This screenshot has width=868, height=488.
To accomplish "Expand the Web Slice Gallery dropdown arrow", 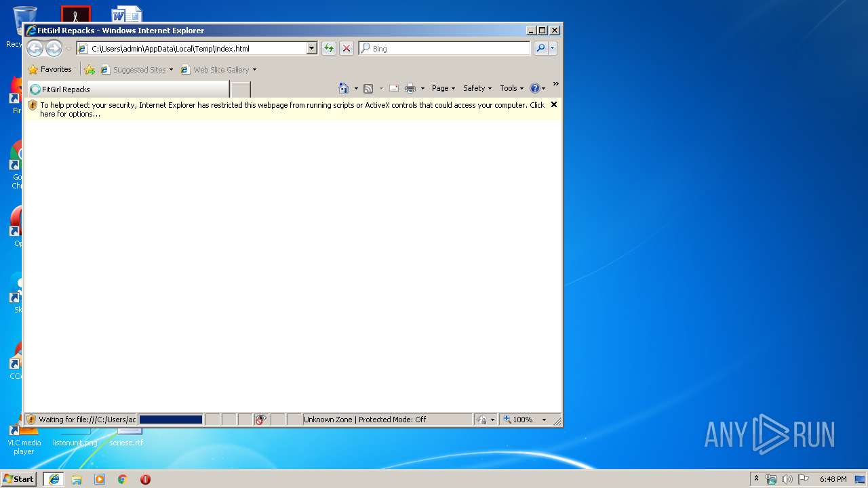I will point(254,69).
